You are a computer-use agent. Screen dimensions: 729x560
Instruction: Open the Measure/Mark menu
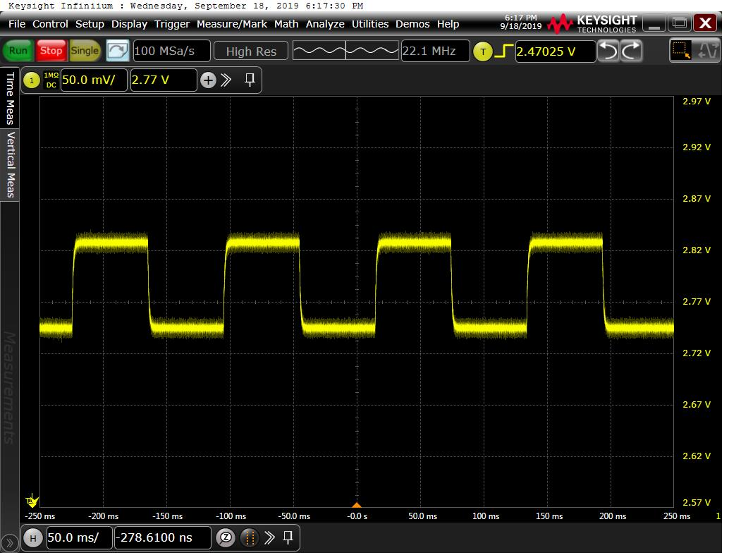tap(231, 24)
